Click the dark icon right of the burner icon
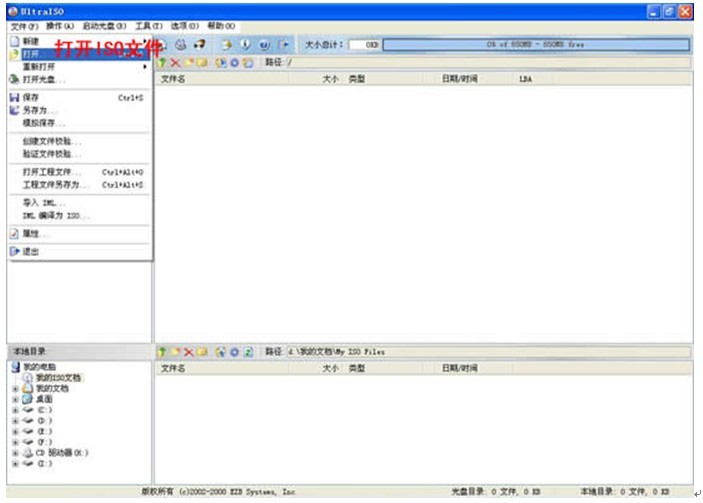The height and width of the screenshot is (503, 703). [199, 44]
